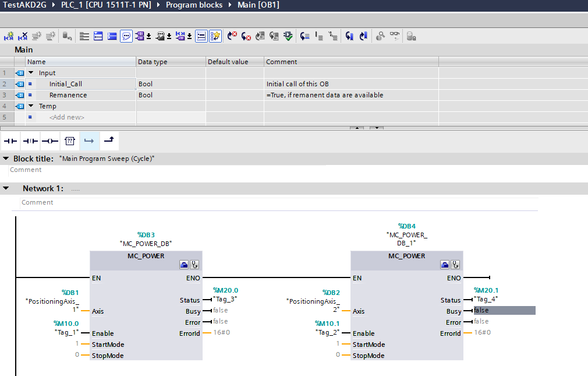Select the open branch tool
The width and height of the screenshot is (588, 376).
click(x=89, y=141)
